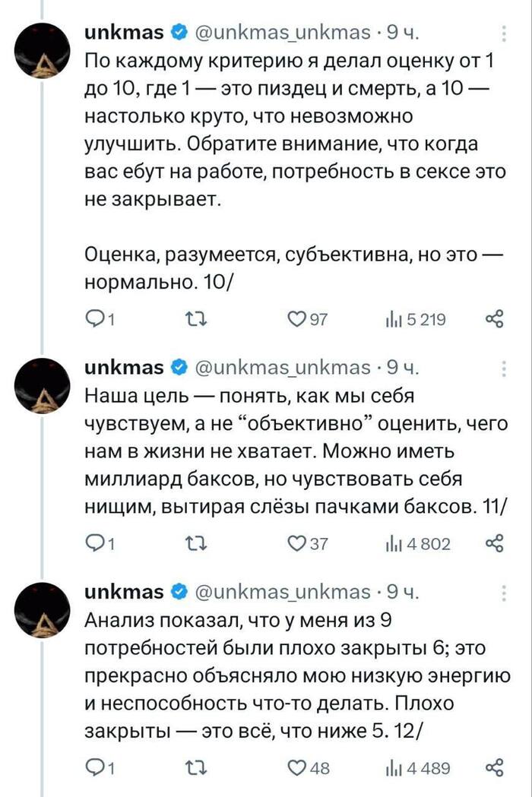Share the tweet ending with 11/
Viewport: 532px width, 797px height.
(496, 543)
